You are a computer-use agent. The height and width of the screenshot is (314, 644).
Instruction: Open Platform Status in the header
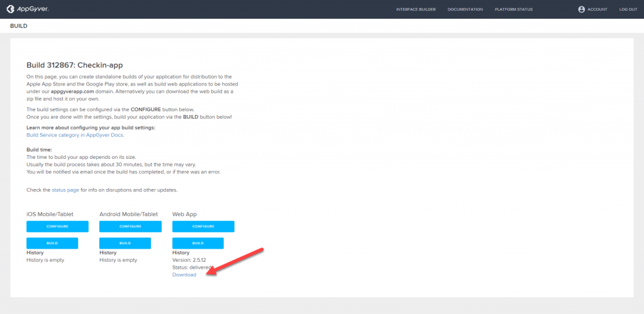[x=514, y=9]
